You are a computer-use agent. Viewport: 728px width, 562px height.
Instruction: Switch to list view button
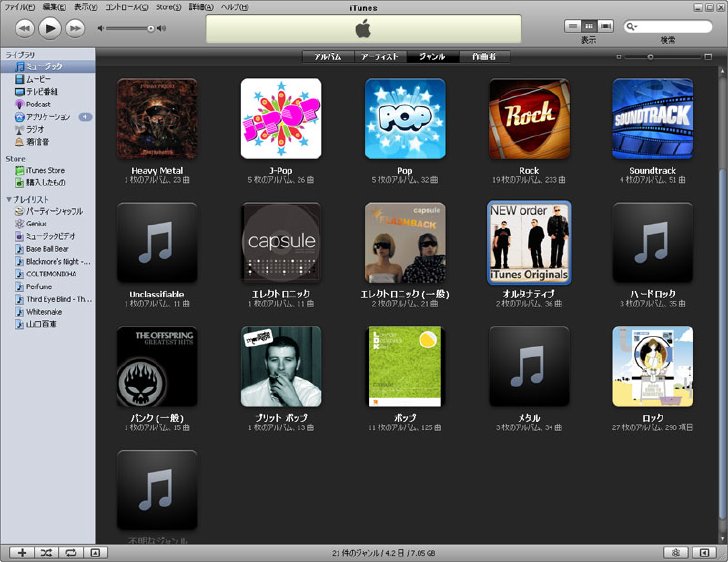tap(572, 26)
